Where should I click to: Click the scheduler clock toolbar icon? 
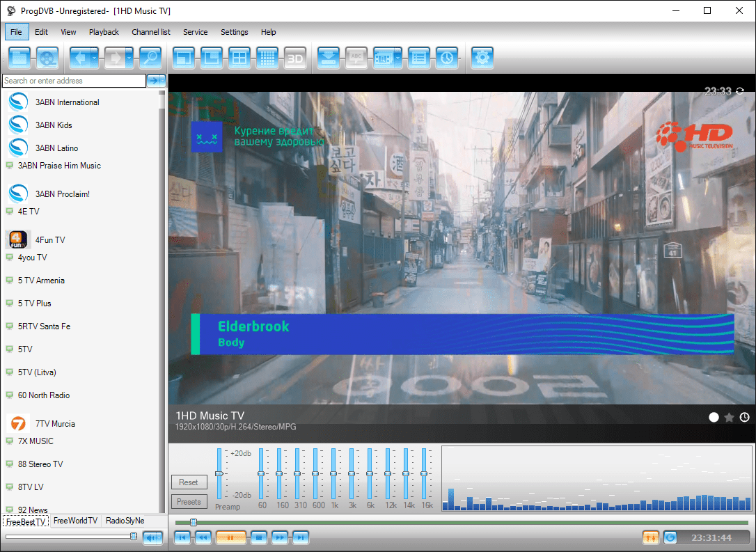[446, 58]
